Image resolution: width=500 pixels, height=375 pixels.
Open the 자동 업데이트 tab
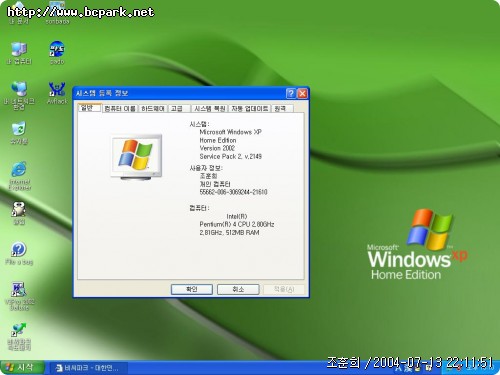250,109
